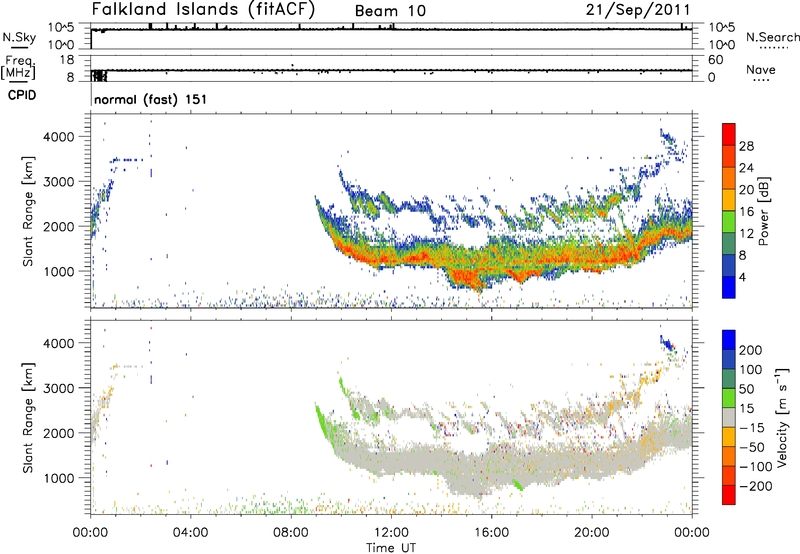Image resolution: width=800 pixels, height=554 pixels.
Task: Click the 'normal (fast) 151' mode text
Action: coord(151,99)
